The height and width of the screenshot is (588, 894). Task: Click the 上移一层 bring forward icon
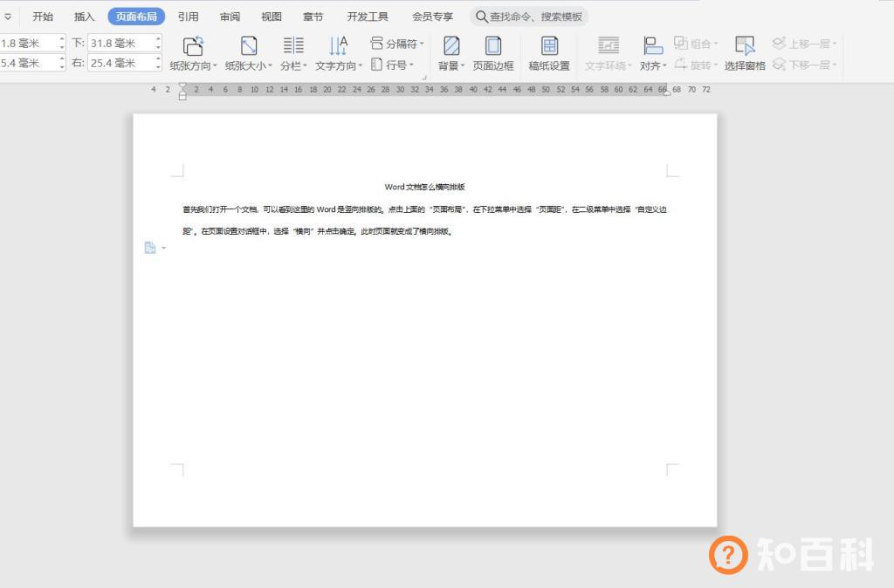pos(779,43)
